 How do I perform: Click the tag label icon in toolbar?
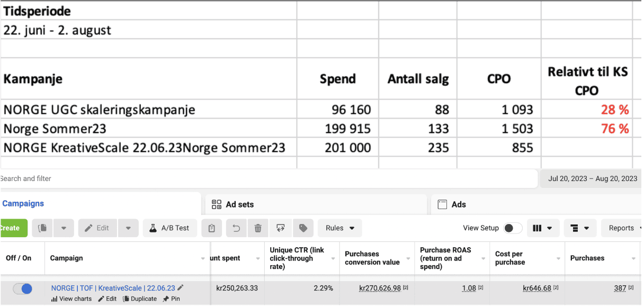pyautogui.click(x=303, y=228)
